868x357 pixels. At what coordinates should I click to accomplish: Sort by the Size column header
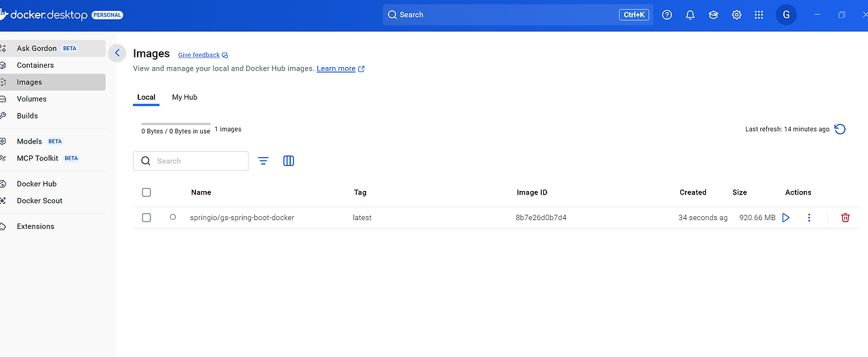tap(740, 192)
